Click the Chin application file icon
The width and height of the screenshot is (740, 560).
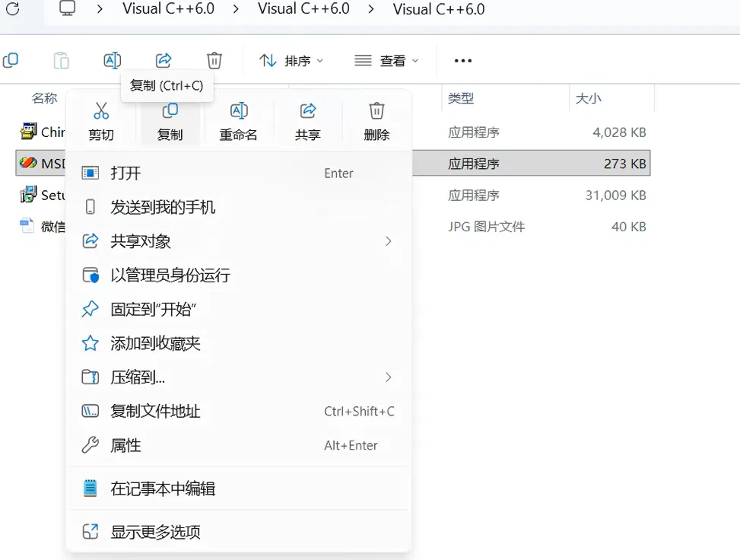[x=28, y=132]
